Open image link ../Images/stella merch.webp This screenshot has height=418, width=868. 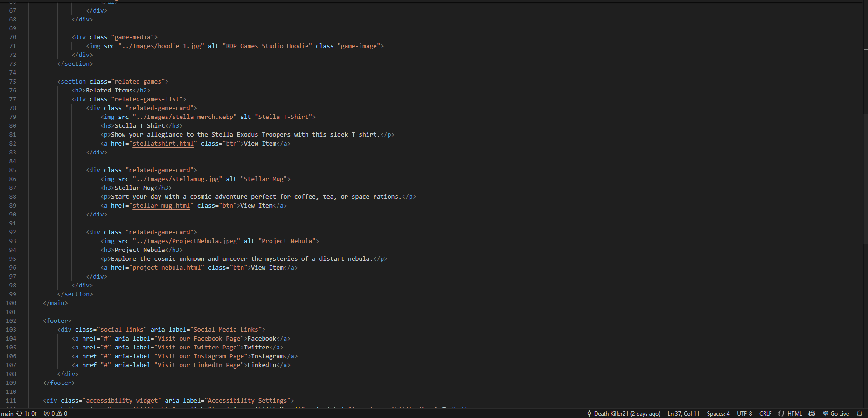185,117
